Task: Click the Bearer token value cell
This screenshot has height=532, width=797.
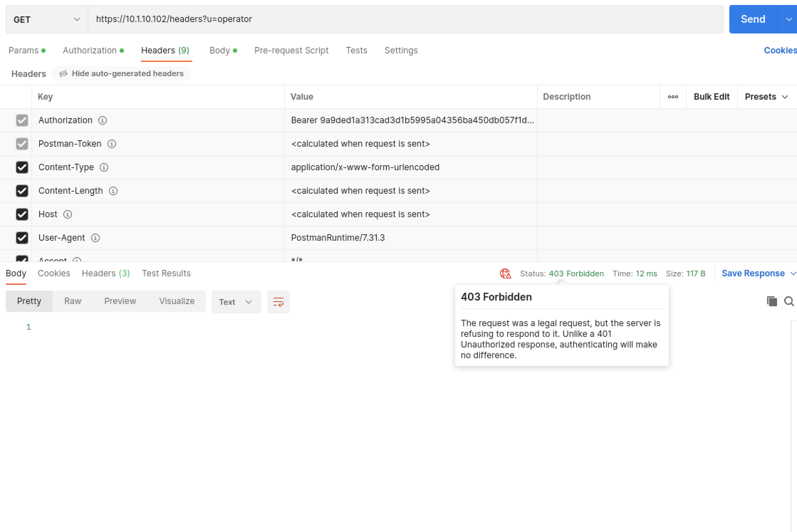Action: point(411,120)
